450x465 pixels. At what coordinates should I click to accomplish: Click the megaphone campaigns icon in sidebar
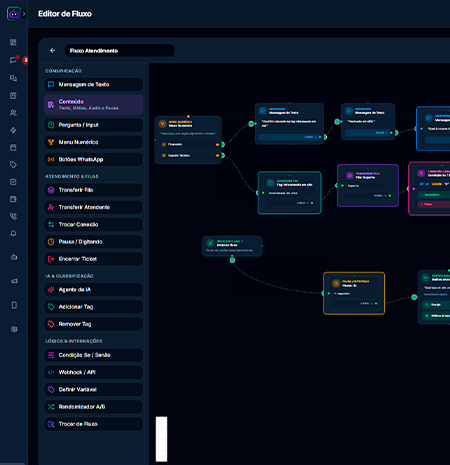click(14, 281)
